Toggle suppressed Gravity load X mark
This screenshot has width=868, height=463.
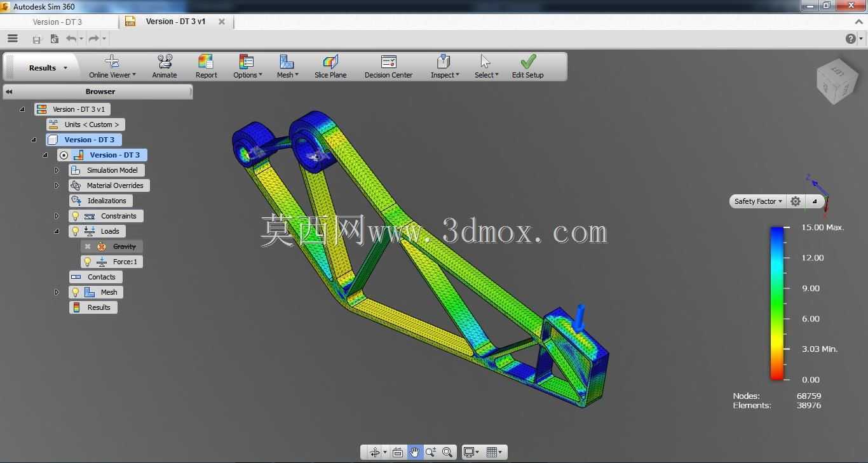pos(88,246)
